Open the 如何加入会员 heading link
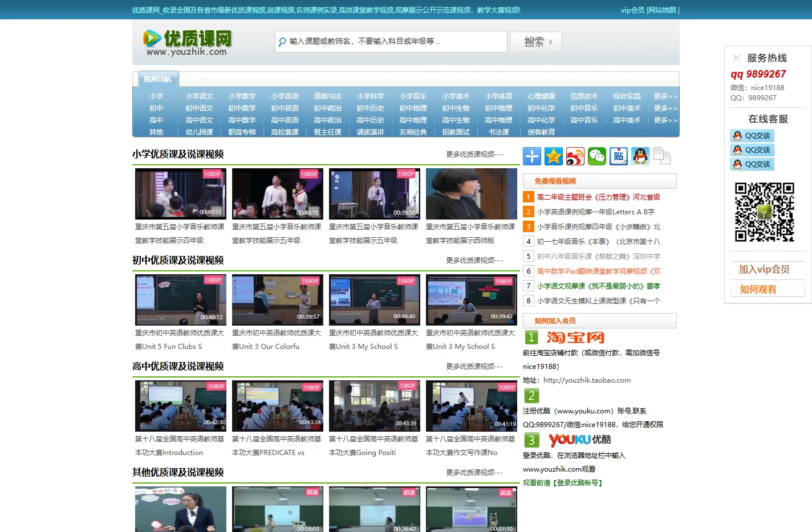The width and height of the screenshot is (812, 532). (x=555, y=321)
